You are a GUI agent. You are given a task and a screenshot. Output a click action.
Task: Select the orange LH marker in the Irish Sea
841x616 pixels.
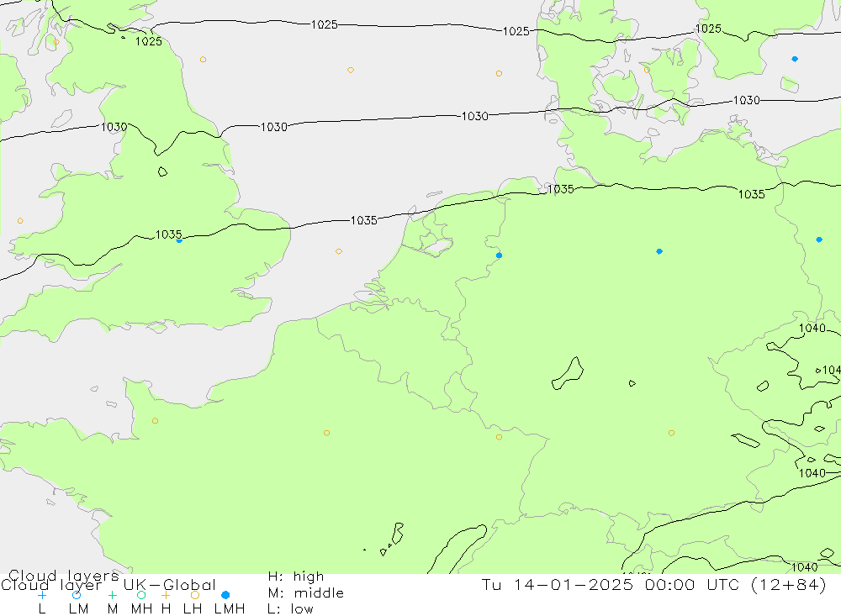20,221
